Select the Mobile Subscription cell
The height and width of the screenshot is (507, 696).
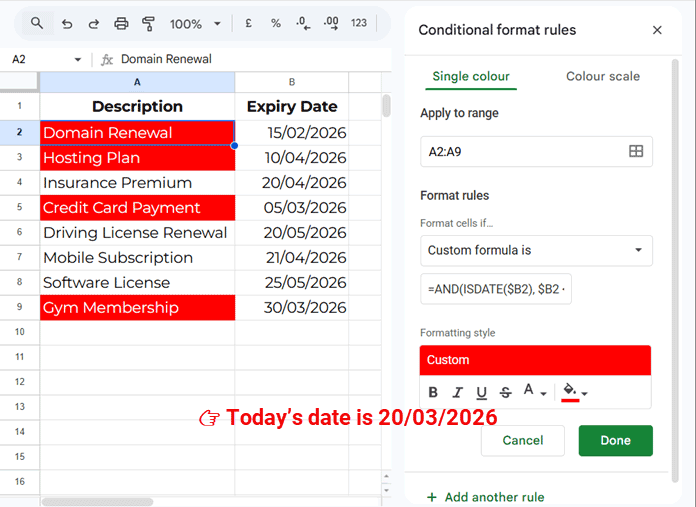(x=137, y=258)
